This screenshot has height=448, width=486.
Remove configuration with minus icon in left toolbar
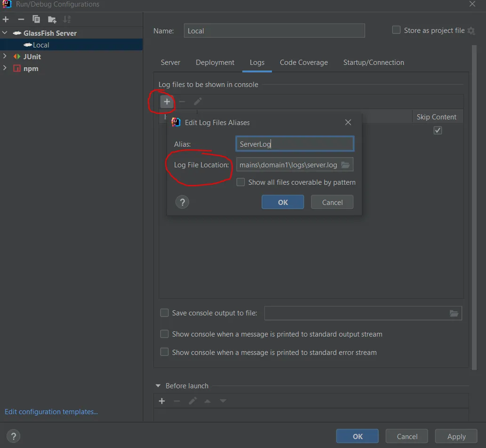point(21,19)
